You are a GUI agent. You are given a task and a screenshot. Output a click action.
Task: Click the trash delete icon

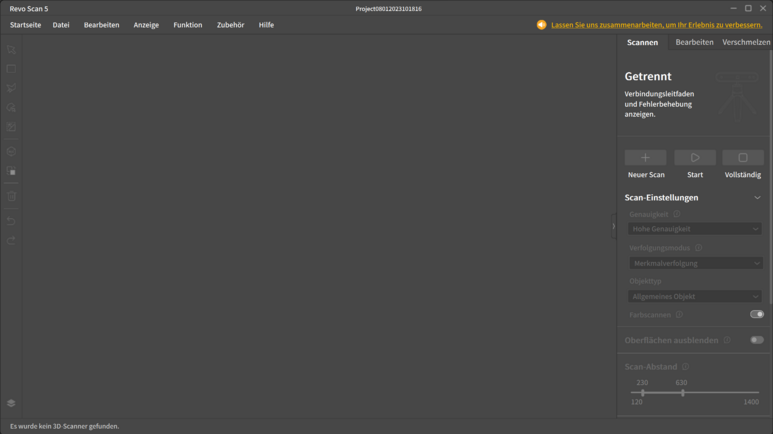[11, 196]
